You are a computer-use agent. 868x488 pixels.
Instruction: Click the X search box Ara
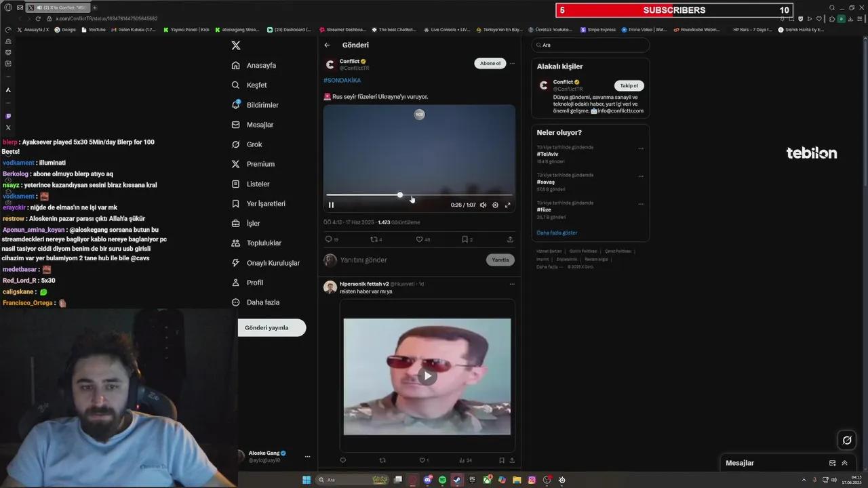(590, 45)
